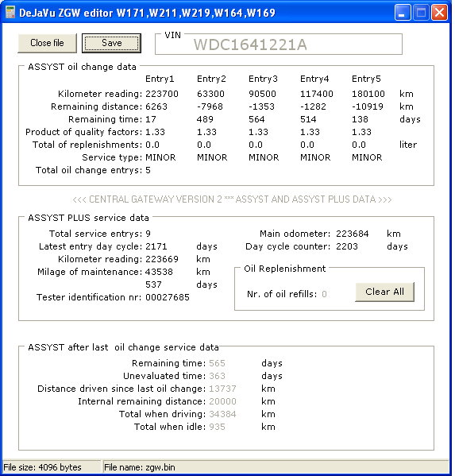This screenshot has height=476, width=455.
Task: Click Entry5 remaining time value 138
Action: pos(360,119)
